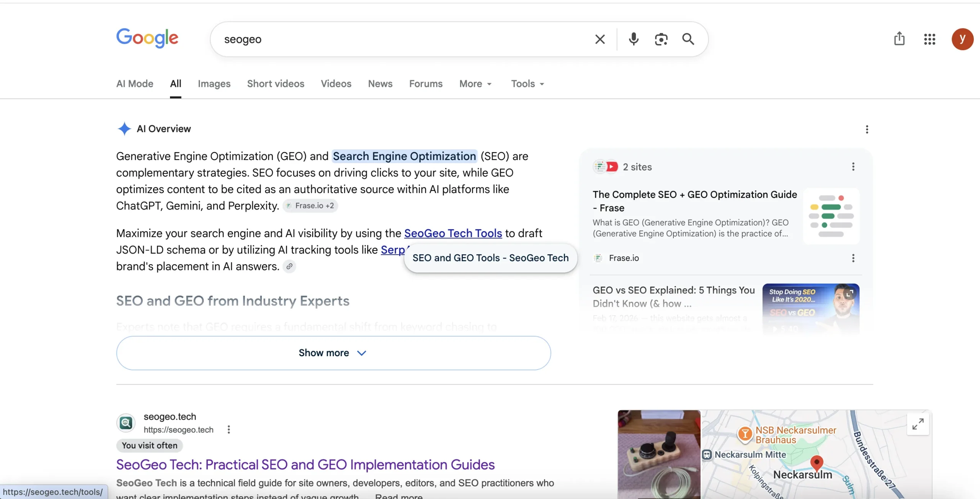The image size is (980, 499).
Task: Select the All results tab
Action: pos(176,83)
